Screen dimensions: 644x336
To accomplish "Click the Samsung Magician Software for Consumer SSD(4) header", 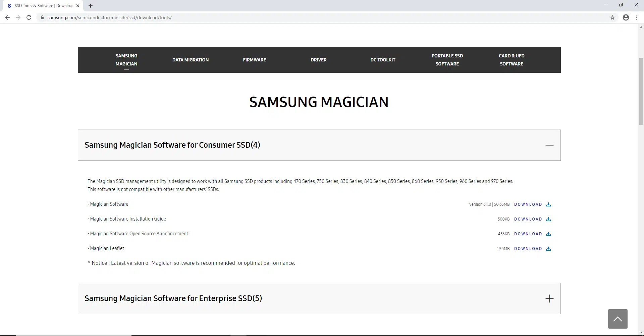I will (x=319, y=145).
